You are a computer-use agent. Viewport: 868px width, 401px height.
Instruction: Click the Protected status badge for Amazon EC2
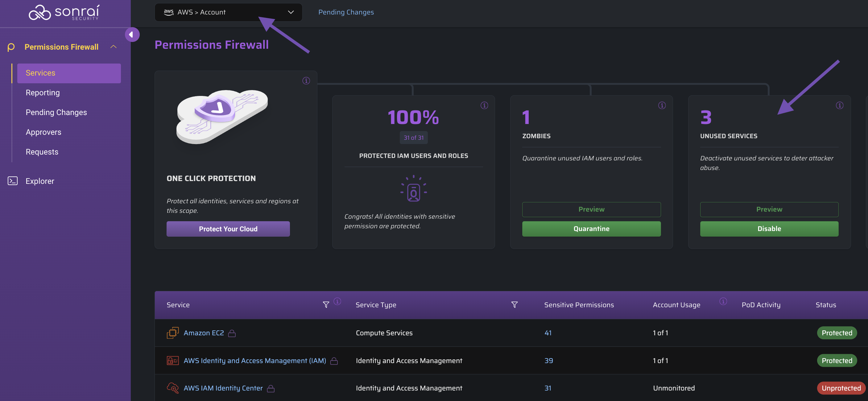(837, 333)
